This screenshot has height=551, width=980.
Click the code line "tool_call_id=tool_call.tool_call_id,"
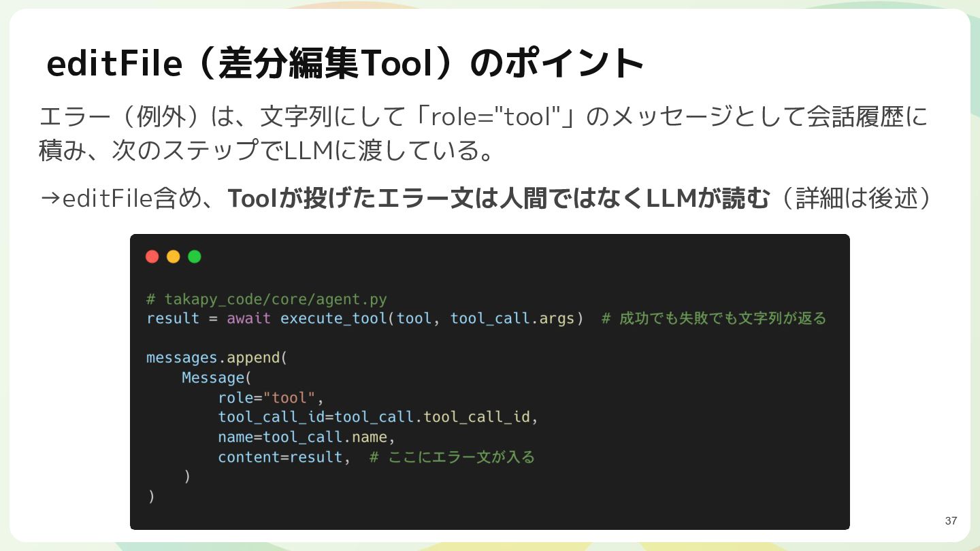pyautogui.click(x=378, y=417)
